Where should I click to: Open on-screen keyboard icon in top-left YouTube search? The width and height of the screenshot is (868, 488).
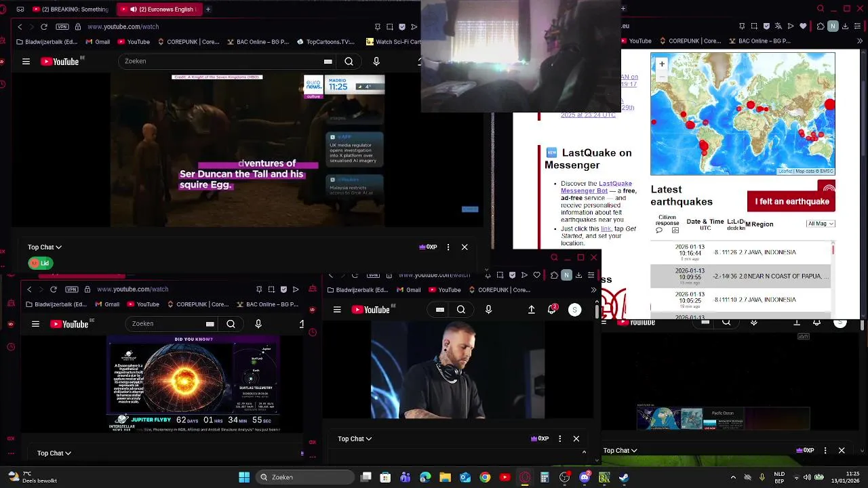click(x=328, y=61)
